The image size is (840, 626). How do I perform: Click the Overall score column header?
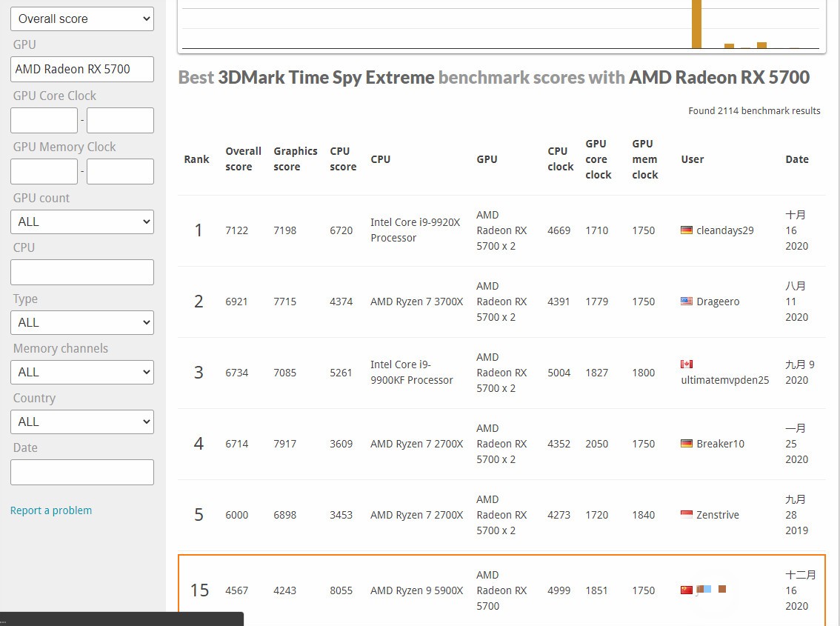click(243, 159)
